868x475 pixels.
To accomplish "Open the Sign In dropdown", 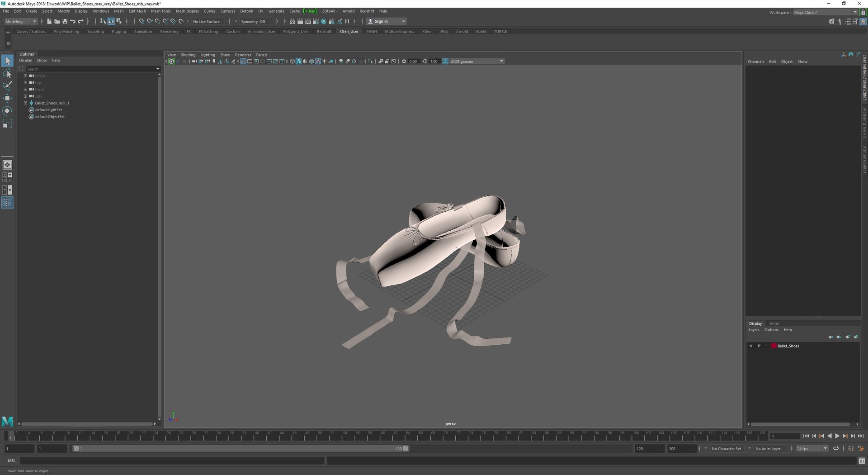I will tap(387, 21).
